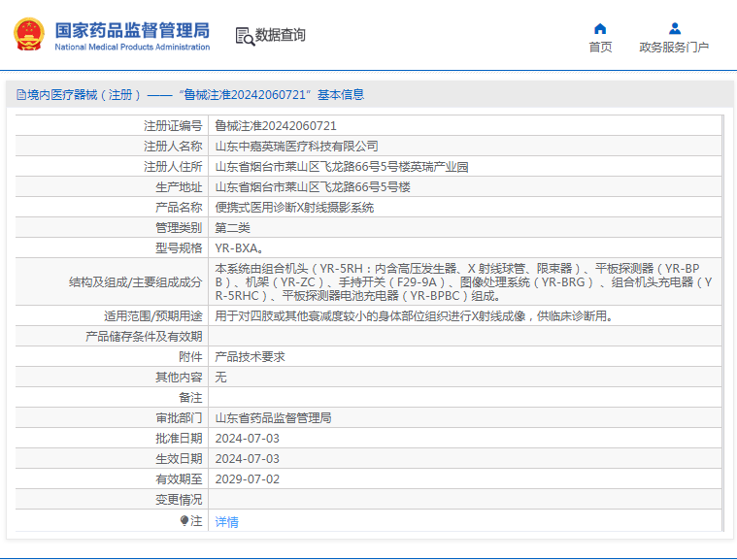Click model value YR-BXA。
Screen dimensions: 737x560
pyautogui.click(x=239, y=248)
